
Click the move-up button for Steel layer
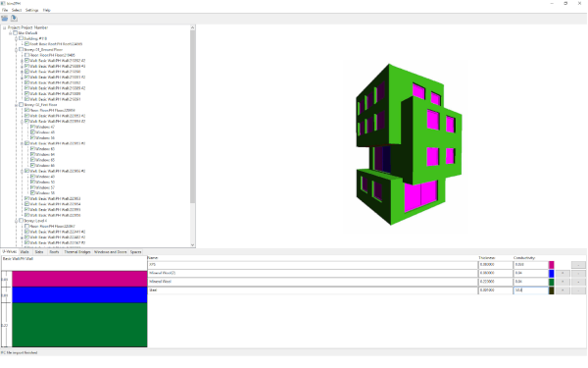click(x=563, y=290)
